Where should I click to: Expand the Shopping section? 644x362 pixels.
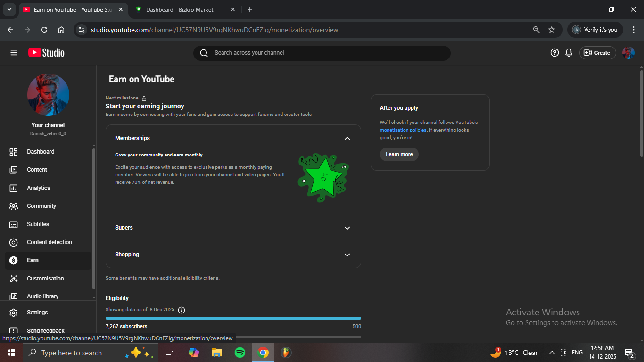tap(347, 255)
